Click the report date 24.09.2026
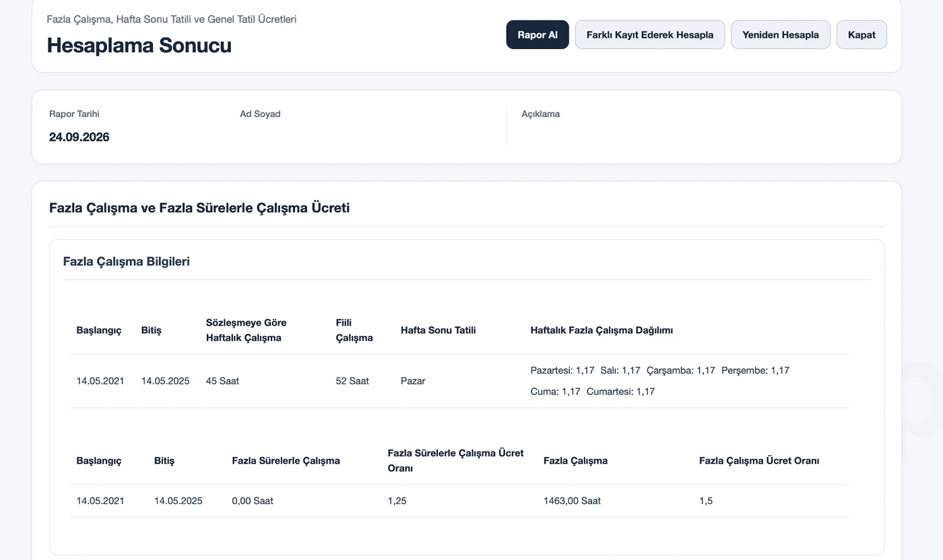Image resolution: width=943 pixels, height=560 pixels. coord(79,137)
